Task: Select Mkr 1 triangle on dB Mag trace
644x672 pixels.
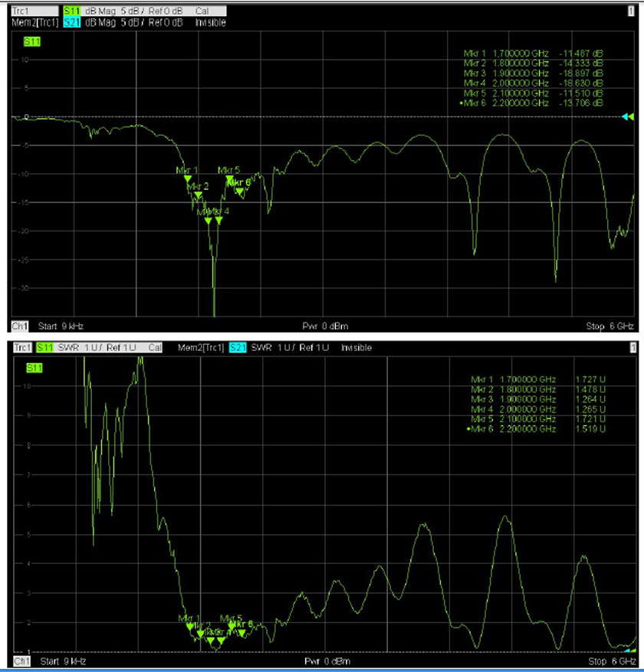Action: click(x=188, y=179)
